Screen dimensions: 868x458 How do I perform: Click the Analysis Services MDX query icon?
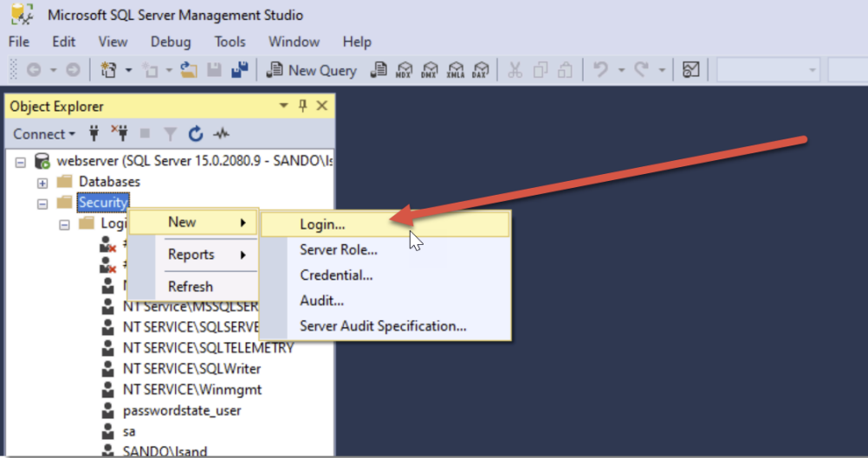[404, 70]
